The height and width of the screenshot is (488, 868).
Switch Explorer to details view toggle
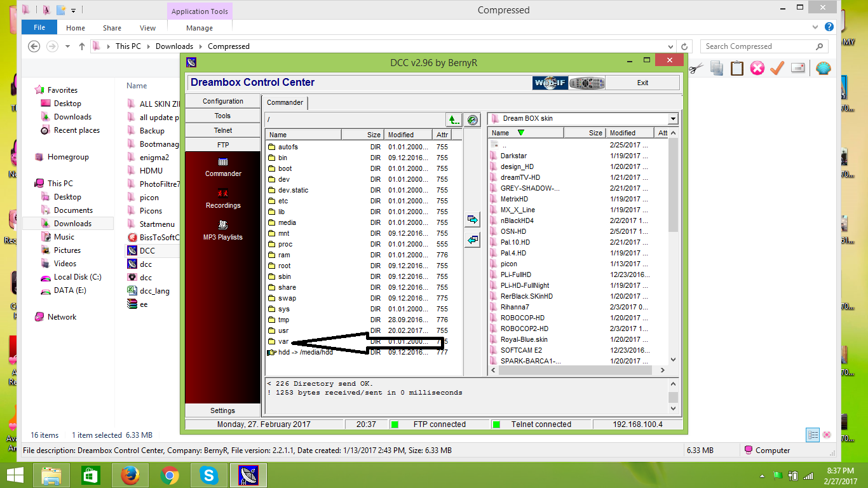coord(813,435)
